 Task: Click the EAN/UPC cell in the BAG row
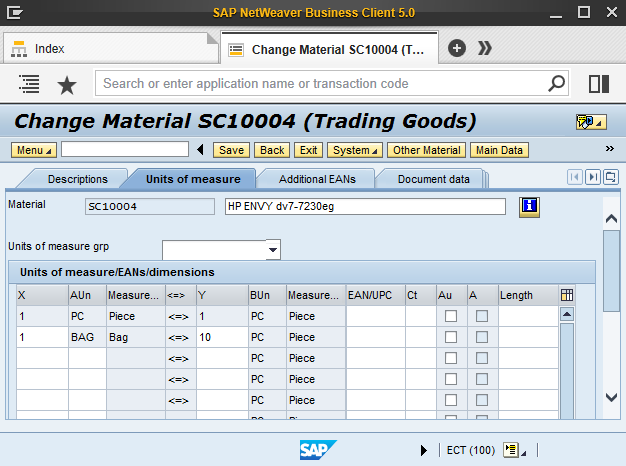pos(375,337)
